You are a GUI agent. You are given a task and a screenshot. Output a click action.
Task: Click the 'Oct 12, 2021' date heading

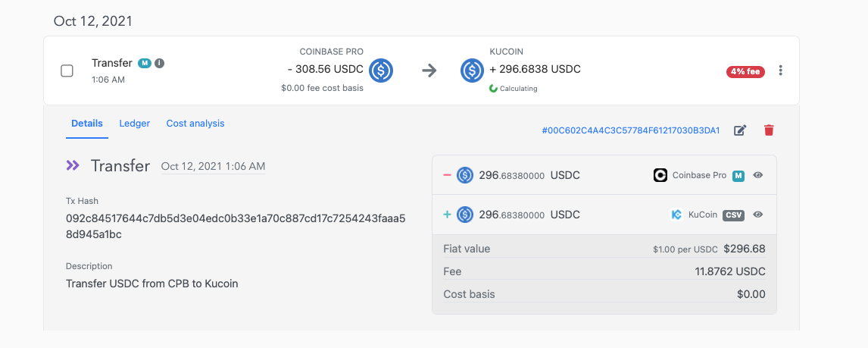(x=93, y=22)
